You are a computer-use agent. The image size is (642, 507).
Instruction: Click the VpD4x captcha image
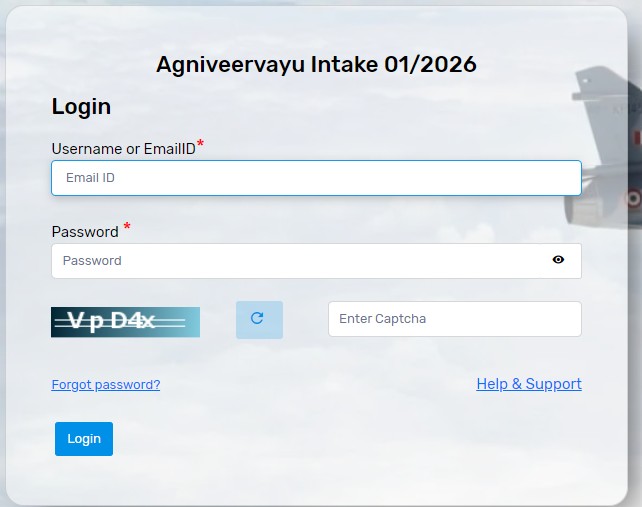(x=125, y=322)
